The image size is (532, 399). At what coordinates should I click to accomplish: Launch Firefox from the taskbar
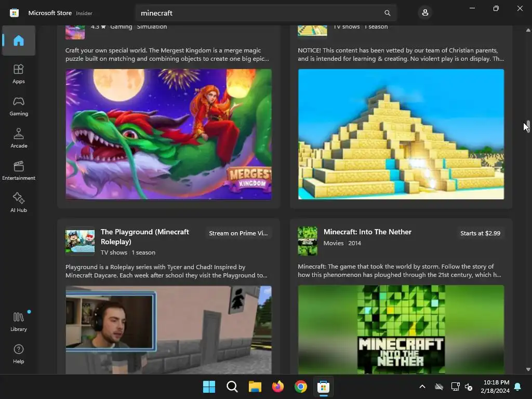[278, 387]
